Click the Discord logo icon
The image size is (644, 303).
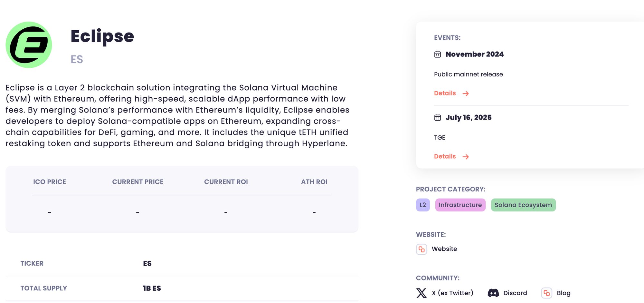click(493, 293)
